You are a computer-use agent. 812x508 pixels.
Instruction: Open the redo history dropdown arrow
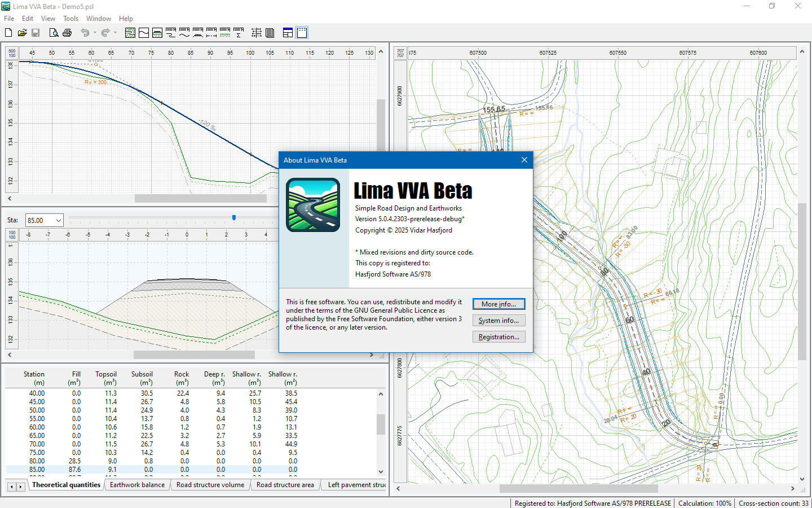[x=115, y=33]
